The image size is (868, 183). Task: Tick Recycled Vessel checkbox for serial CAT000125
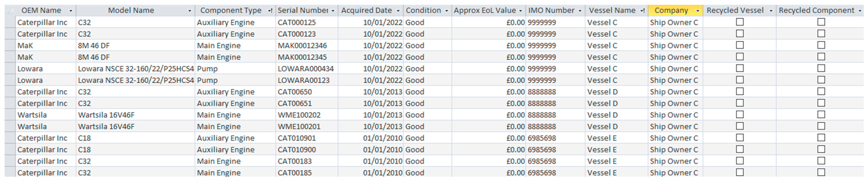click(x=740, y=22)
